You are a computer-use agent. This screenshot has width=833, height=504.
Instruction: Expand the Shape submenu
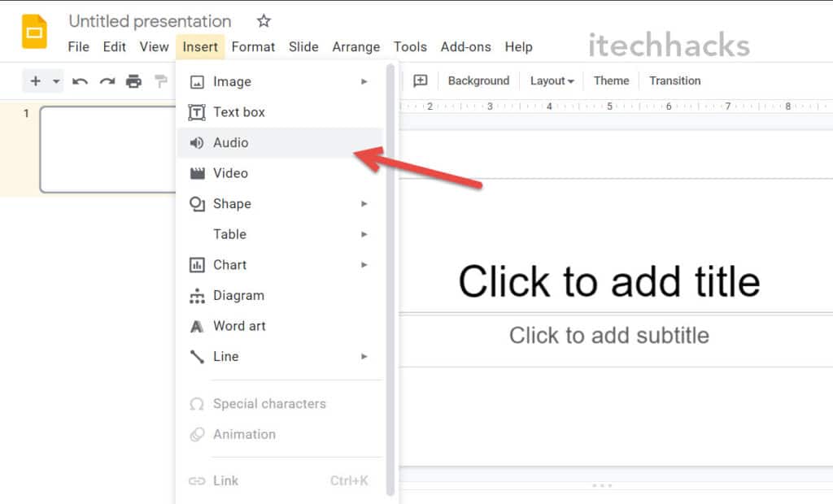click(366, 204)
